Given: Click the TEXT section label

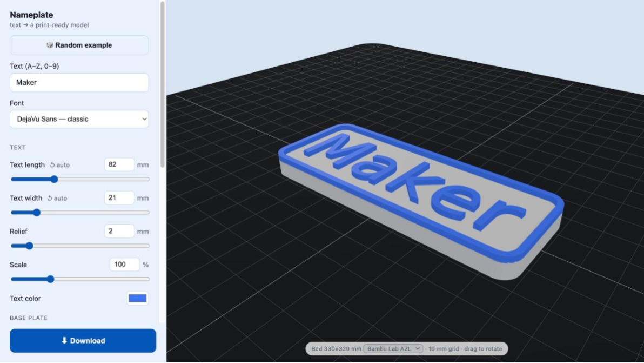Looking at the screenshot, I should (x=18, y=147).
